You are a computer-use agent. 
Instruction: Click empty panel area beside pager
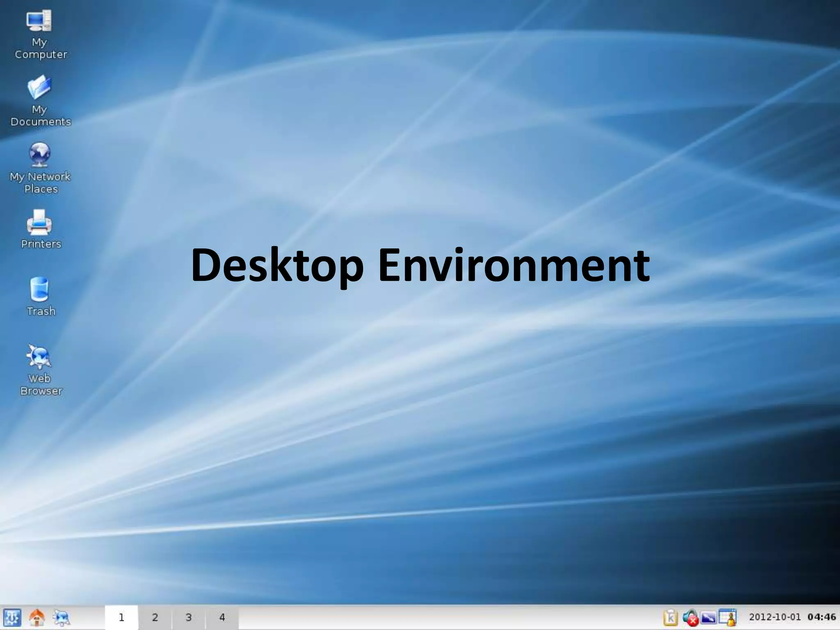pyautogui.click(x=410, y=617)
